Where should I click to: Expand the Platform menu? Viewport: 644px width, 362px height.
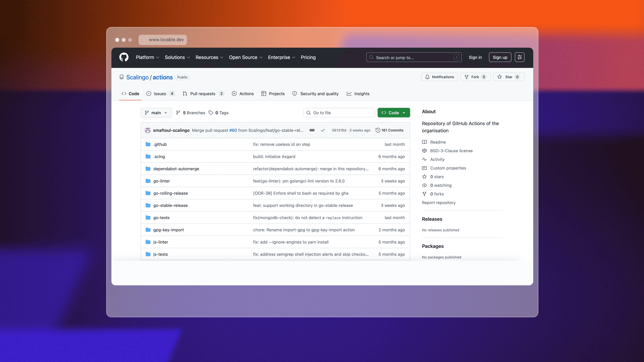(147, 57)
